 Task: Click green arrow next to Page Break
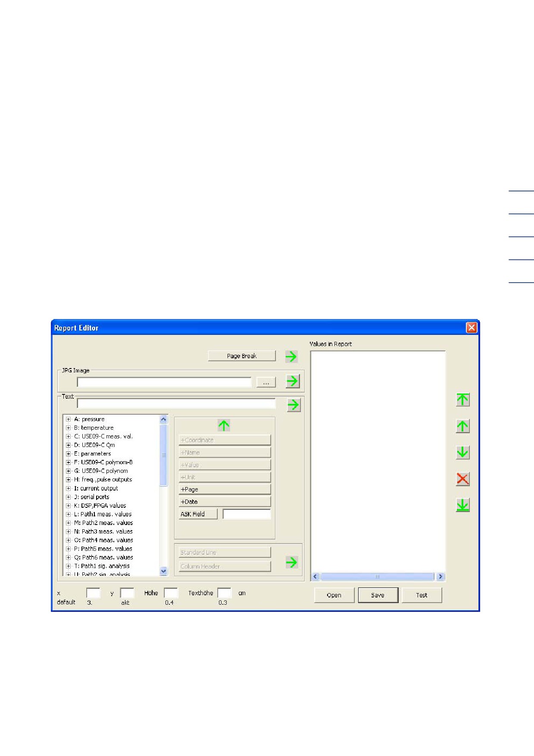tap(291, 356)
